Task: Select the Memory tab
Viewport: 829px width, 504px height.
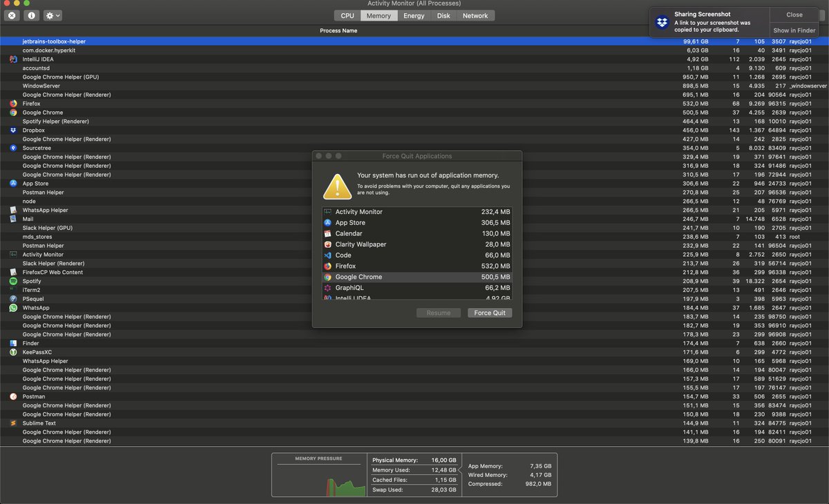Action: click(x=379, y=15)
